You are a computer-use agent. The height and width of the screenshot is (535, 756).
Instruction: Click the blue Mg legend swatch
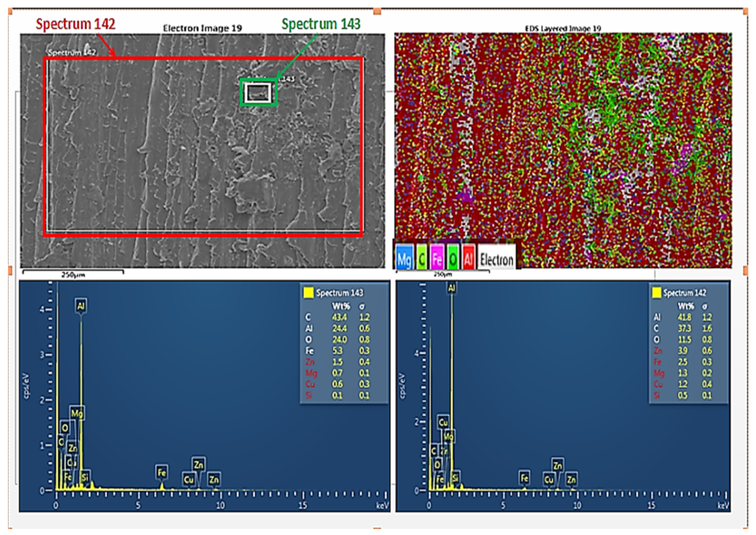coord(404,260)
